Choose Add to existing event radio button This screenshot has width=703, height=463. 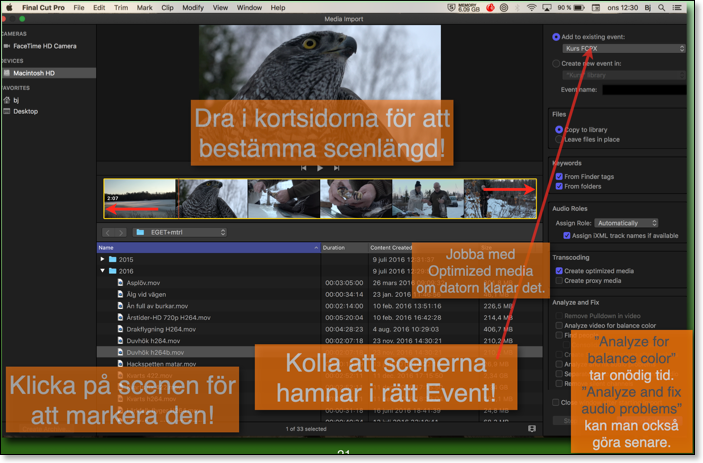(x=556, y=37)
